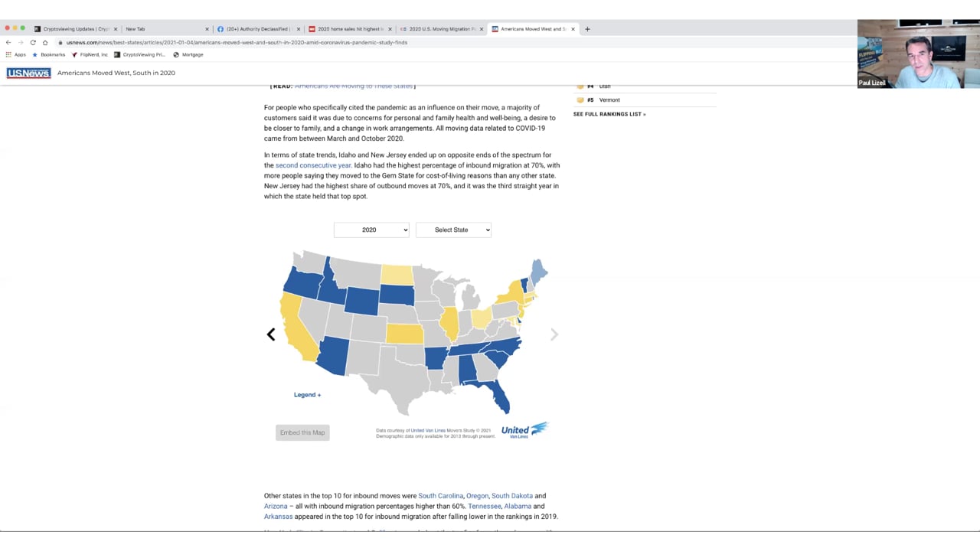Open the FlipNerd, Inc bookmark
This screenshot has height=551, width=980.
(x=90, y=54)
